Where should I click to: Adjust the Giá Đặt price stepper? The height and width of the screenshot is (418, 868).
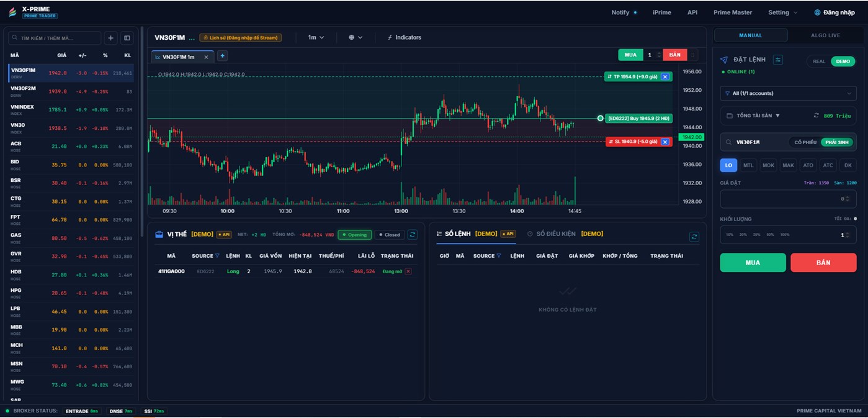click(x=849, y=199)
